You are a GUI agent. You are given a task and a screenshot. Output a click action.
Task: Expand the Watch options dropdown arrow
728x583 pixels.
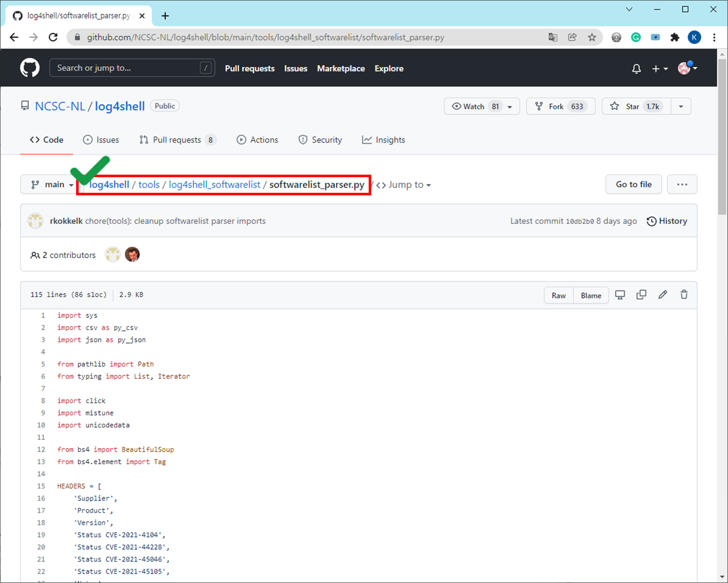coord(510,107)
